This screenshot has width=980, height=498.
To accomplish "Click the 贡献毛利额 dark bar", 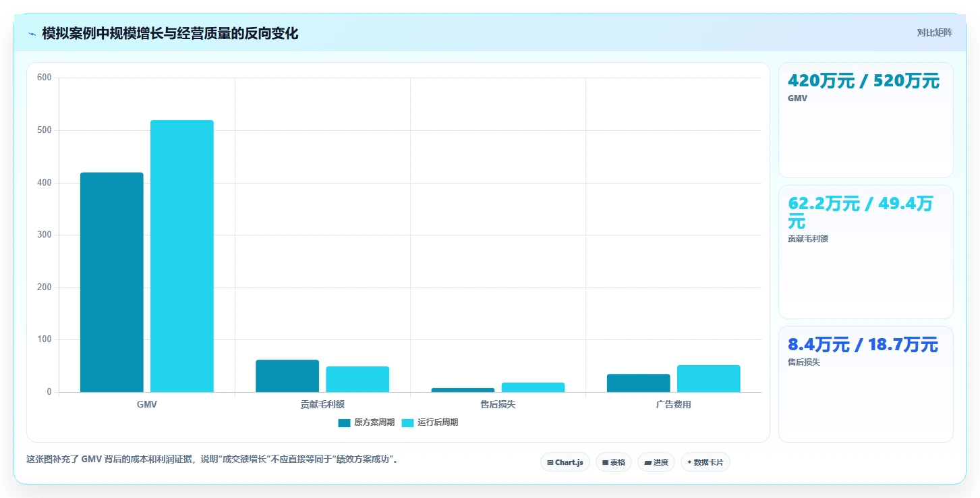I will coord(287,376).
